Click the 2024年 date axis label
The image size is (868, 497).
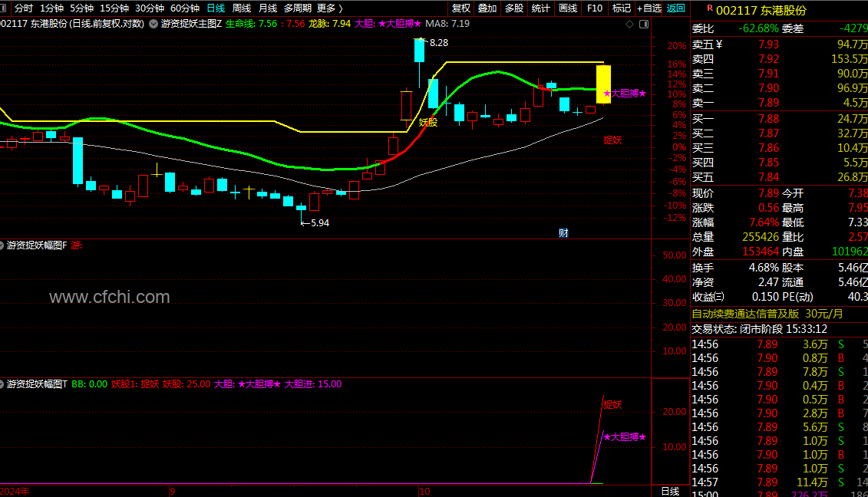(15, 491)
